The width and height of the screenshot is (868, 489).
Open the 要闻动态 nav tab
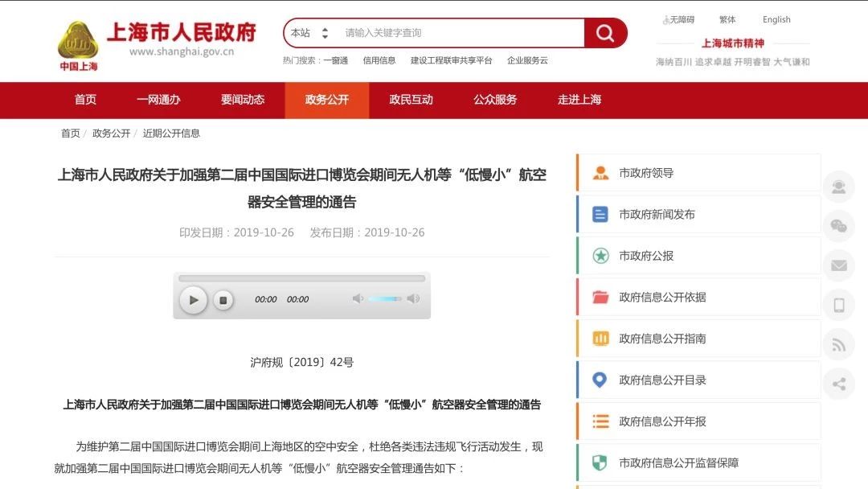(x=243, y=100)
